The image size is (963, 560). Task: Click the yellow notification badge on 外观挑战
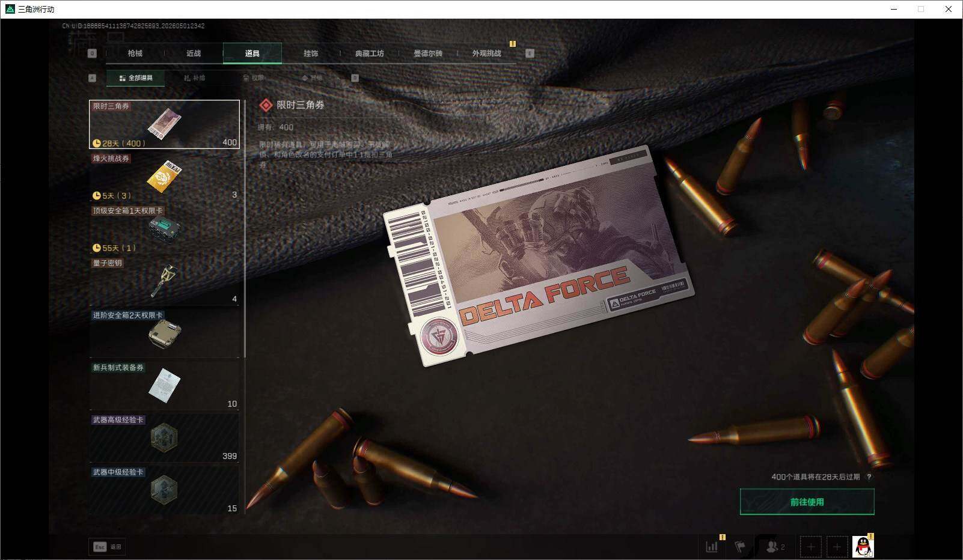(513, 44)
